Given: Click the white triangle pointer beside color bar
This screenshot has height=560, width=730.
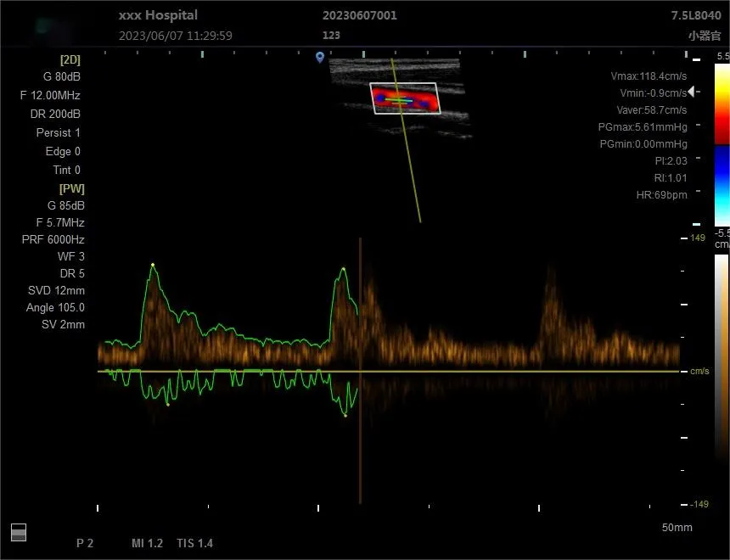Looking at the screenshot, I should (x=691, y=92).
